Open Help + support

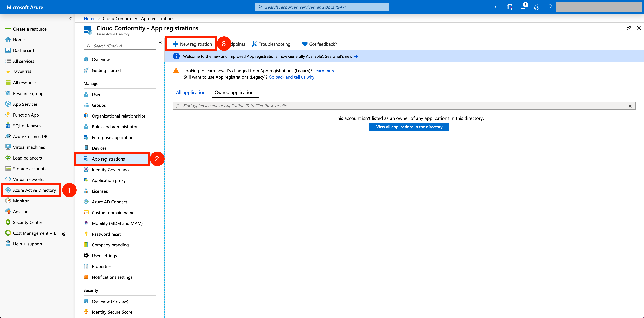pos(24,244)
